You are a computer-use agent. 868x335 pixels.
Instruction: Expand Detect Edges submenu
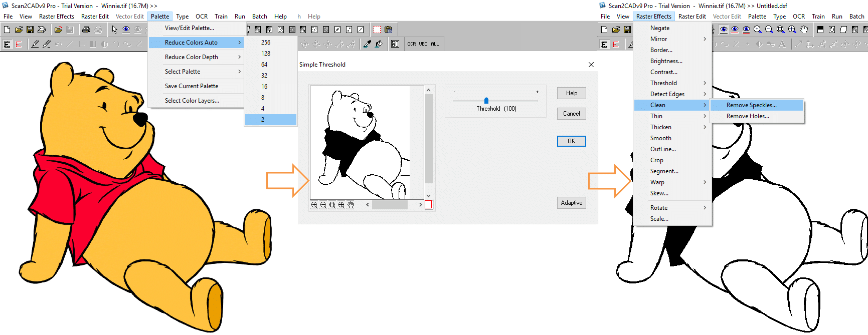coord(672,94)
